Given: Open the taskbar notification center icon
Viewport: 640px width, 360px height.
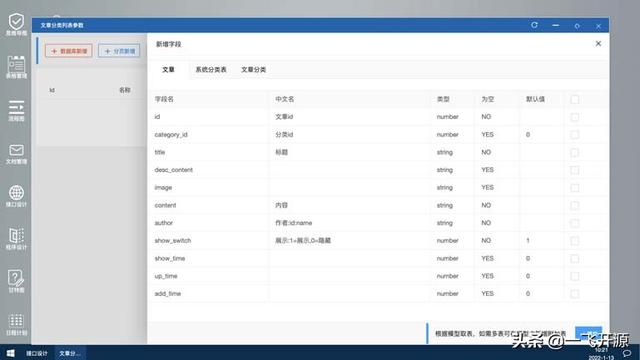Looking at the screenshot, I should (x=627, y=353).
